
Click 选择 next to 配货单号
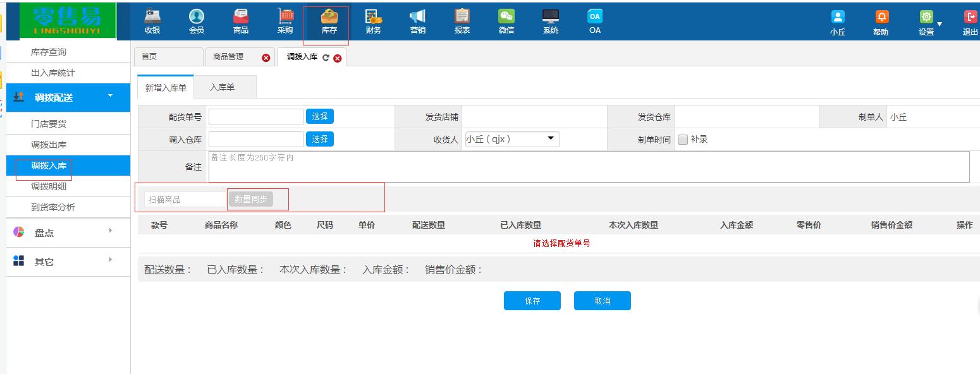(319, 116)
